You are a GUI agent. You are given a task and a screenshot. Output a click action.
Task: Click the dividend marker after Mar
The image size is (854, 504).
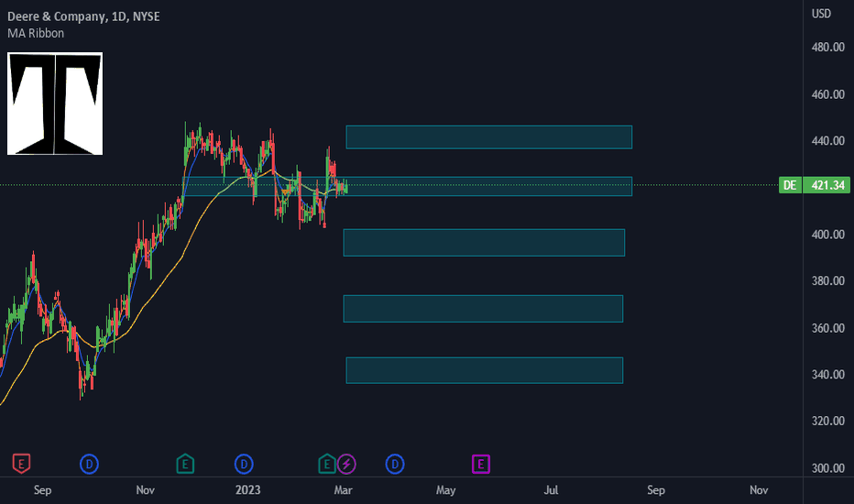coord(395,465)
